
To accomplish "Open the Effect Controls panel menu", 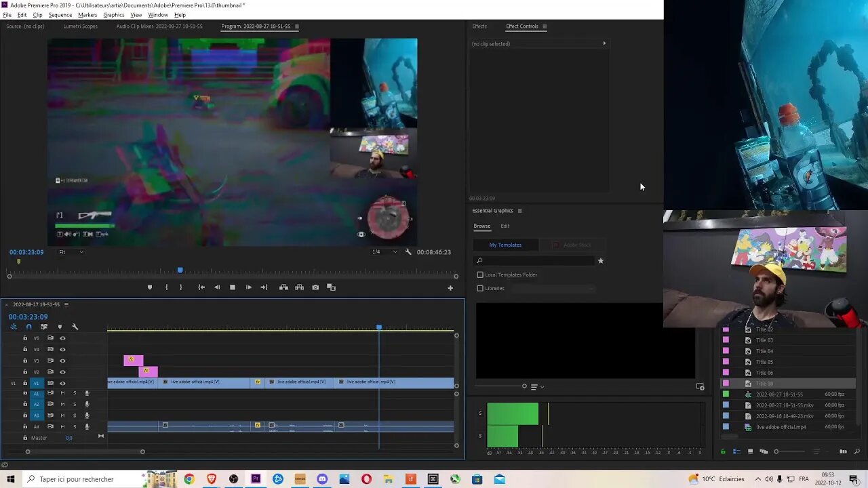I will pos(545,26).
